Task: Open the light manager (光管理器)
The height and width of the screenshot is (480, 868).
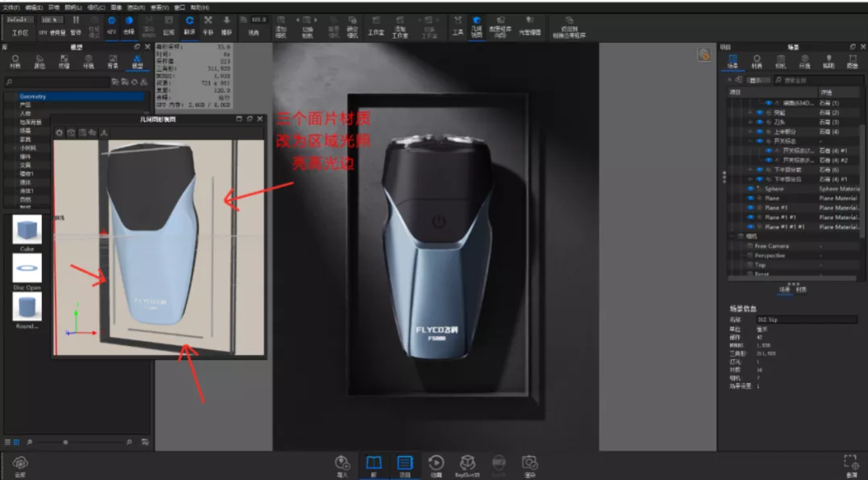Action: [x=529, y=25]
